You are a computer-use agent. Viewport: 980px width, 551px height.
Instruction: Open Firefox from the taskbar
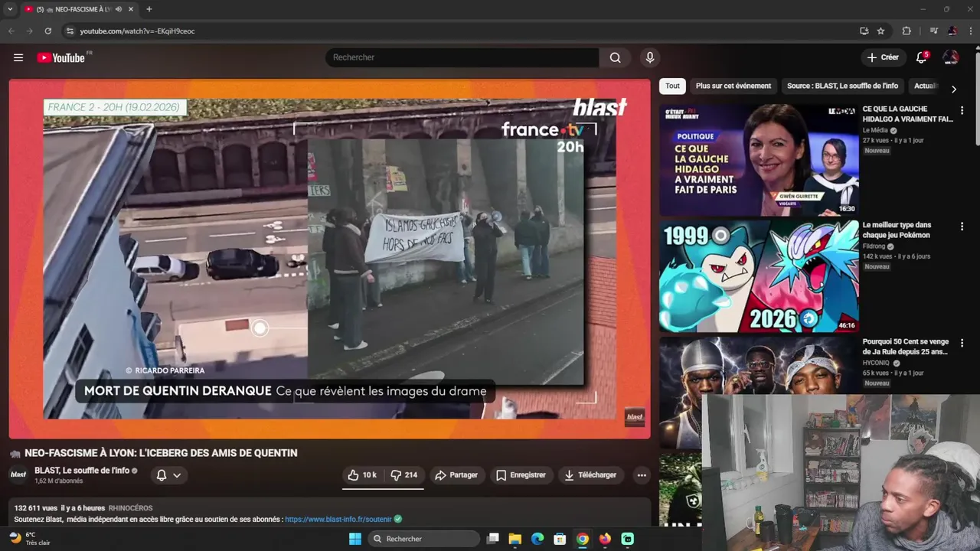(605, 539)
